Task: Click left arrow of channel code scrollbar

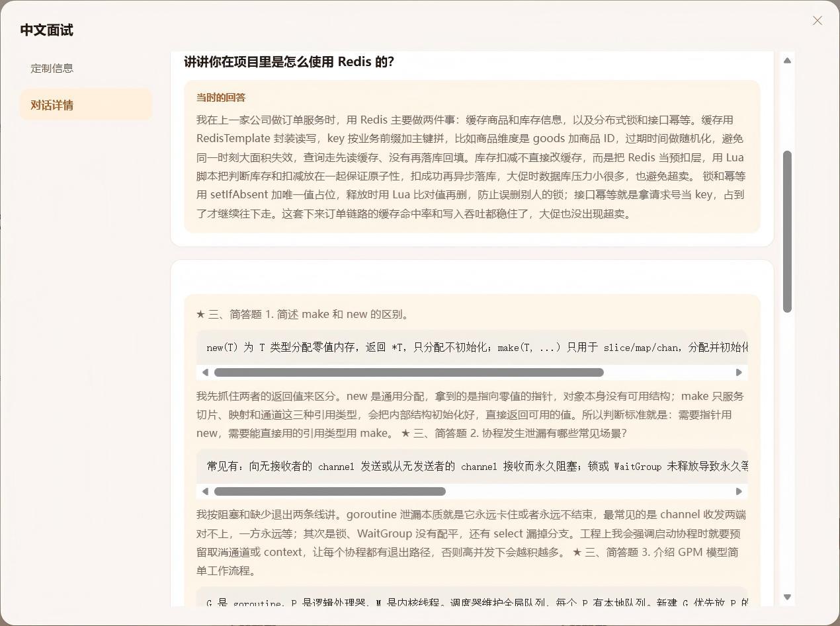Action: pos(205,491)
